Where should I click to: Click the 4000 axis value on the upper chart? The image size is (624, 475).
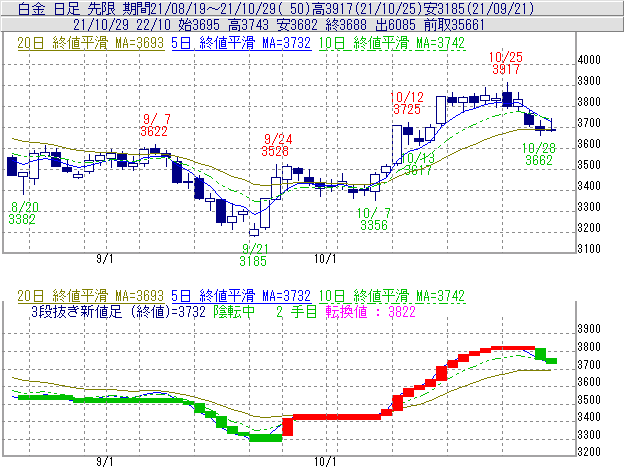pyautogui.click(x=589, y=60)
